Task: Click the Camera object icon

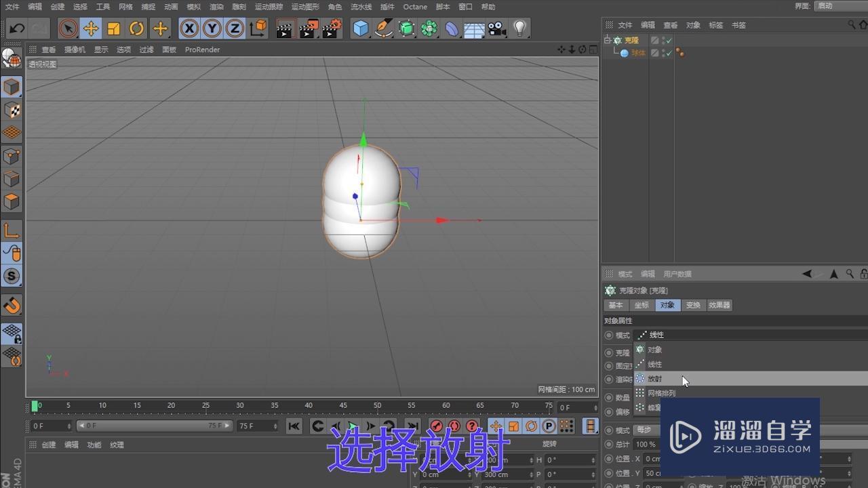Action: 497,28
